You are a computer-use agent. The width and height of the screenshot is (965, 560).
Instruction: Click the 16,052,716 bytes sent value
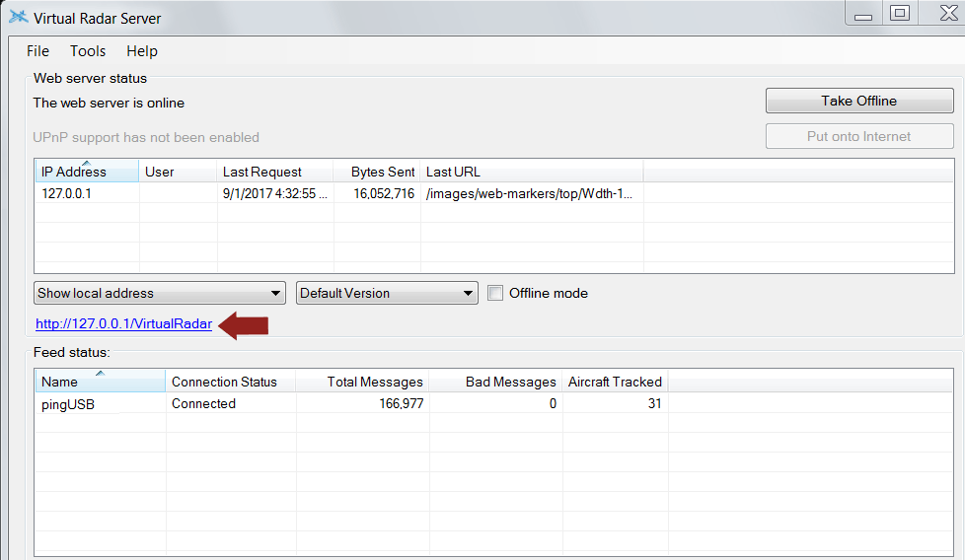(x=384, y=193)
